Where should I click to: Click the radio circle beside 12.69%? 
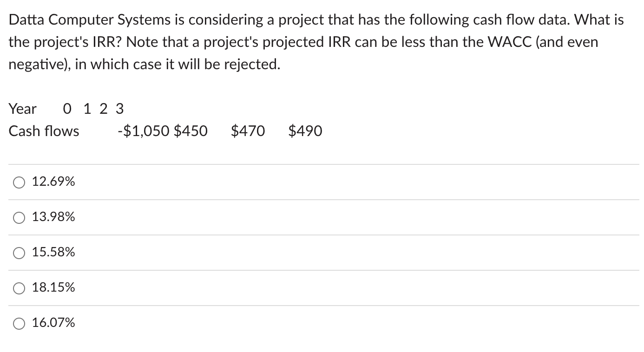tap(19, 182)
